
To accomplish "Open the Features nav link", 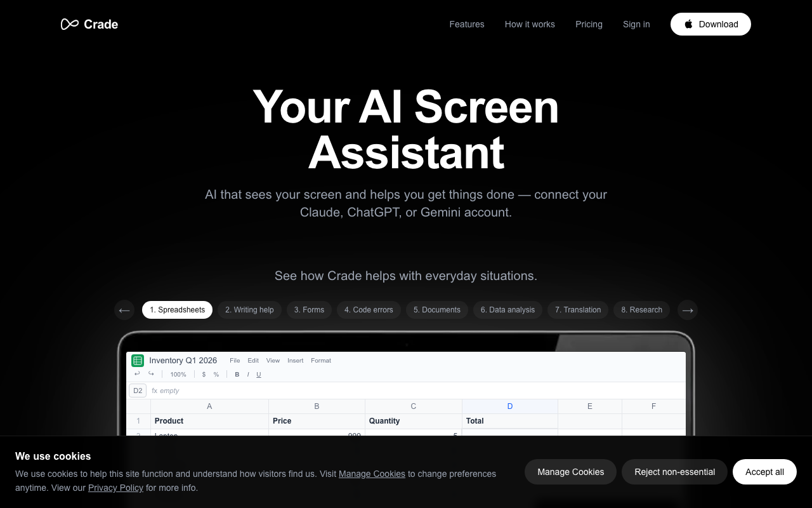I will pyautogui.click(x=467, y=24).
